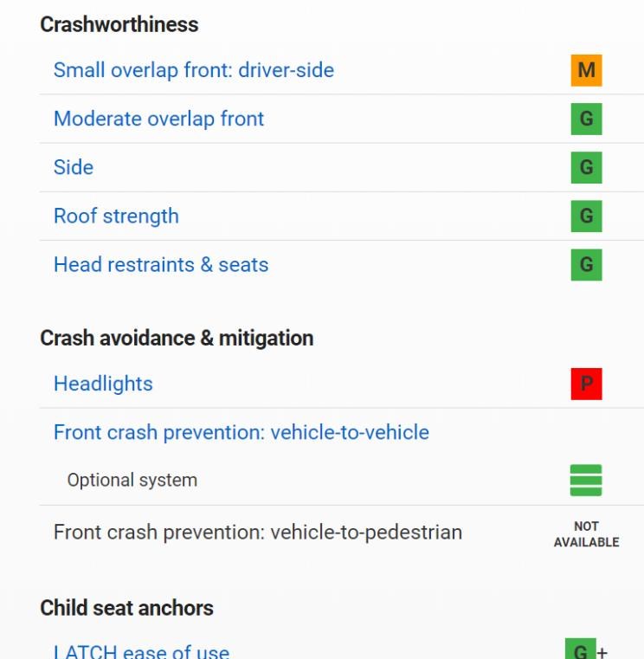
Task: Click the green striped Optional system icon
Action: (x=586, y=480)
